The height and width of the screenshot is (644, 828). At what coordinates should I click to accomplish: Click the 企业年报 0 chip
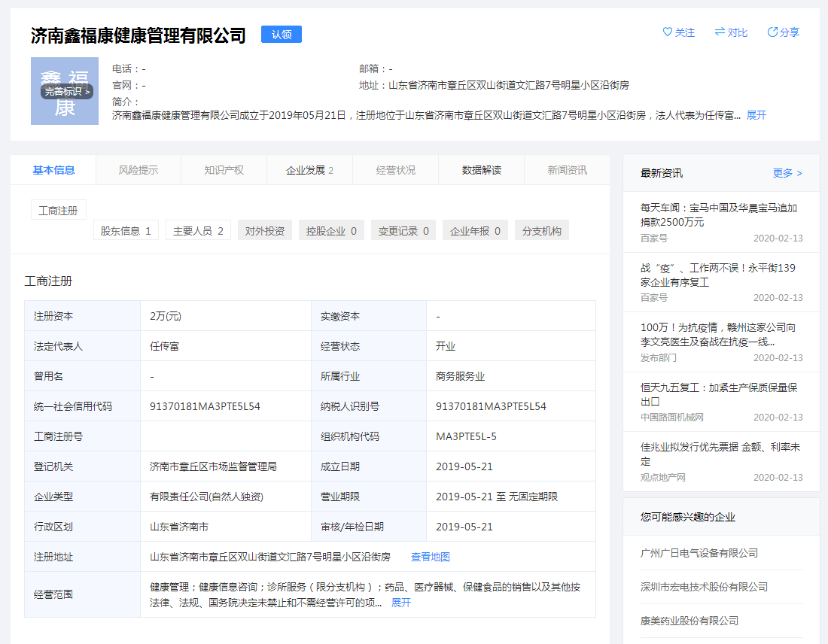(475, 231)
